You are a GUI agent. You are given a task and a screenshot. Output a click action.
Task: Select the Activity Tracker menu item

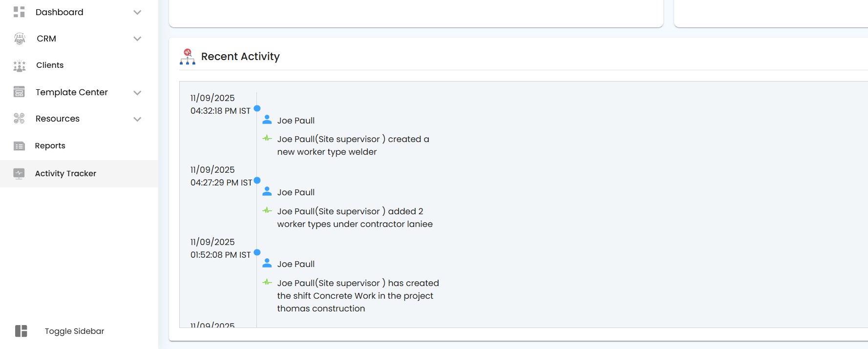click(x=65, y=173)
